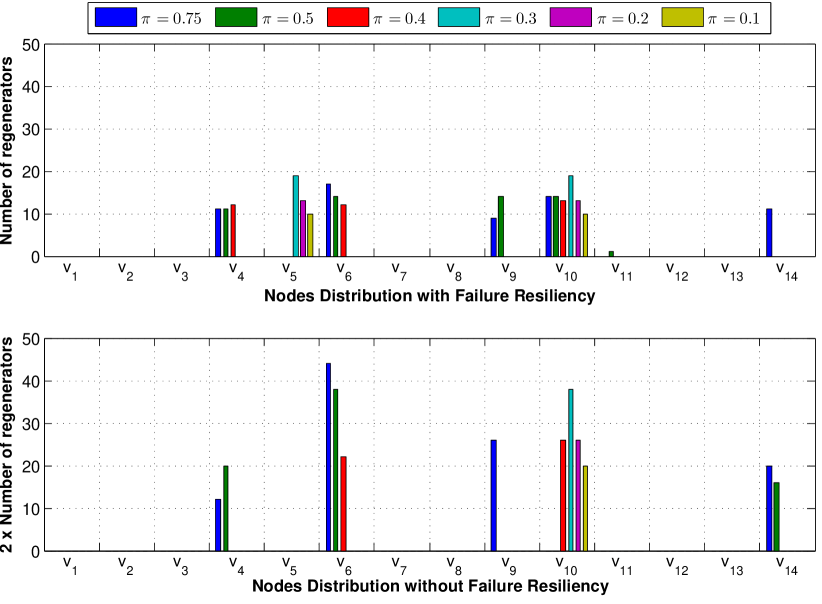
Task: Click the leftmost red bar in top chart
Action: [x=233, y=231]
